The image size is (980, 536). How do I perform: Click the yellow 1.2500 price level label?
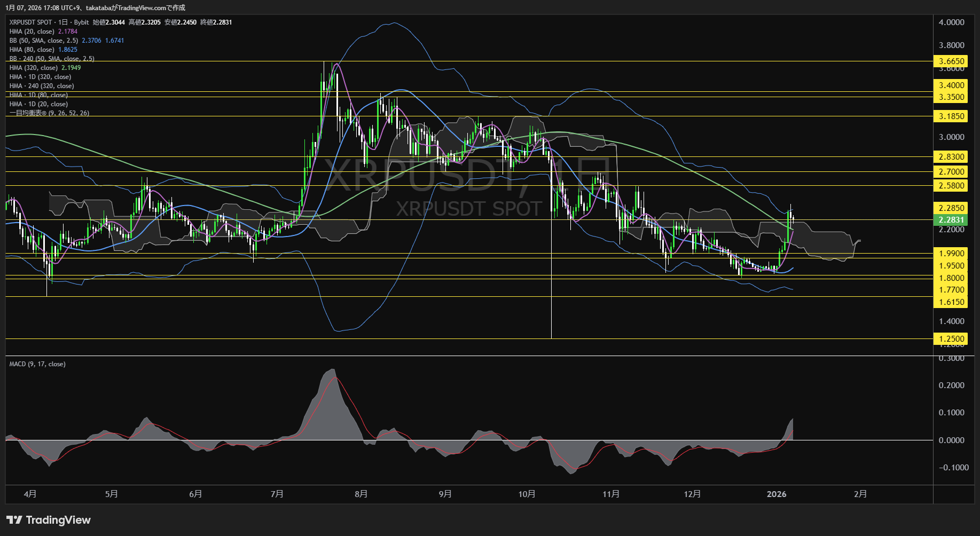click(951, 339)
